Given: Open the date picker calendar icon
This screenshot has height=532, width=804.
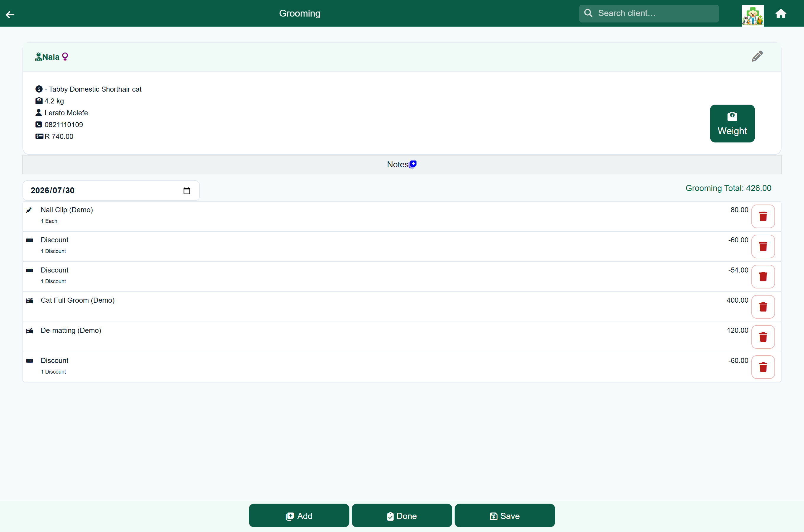Looking at the screenshot, I should (187, 191).
